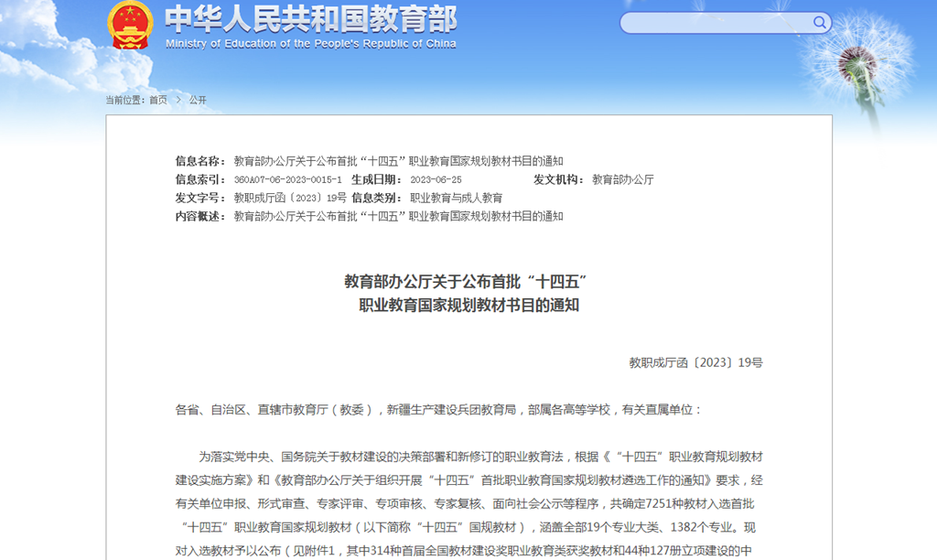Click the national emblem logo

click(131, 25)
